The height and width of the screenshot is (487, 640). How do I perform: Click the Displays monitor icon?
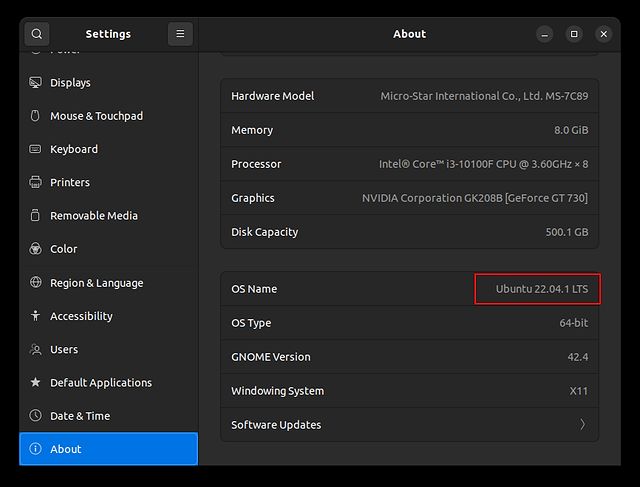[x=36, y=83]
